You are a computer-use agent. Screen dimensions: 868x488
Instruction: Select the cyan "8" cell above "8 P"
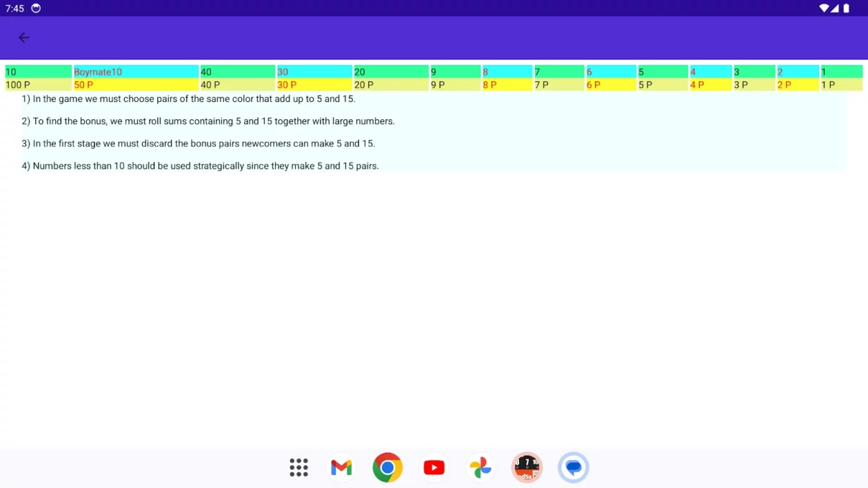[507, 72]
